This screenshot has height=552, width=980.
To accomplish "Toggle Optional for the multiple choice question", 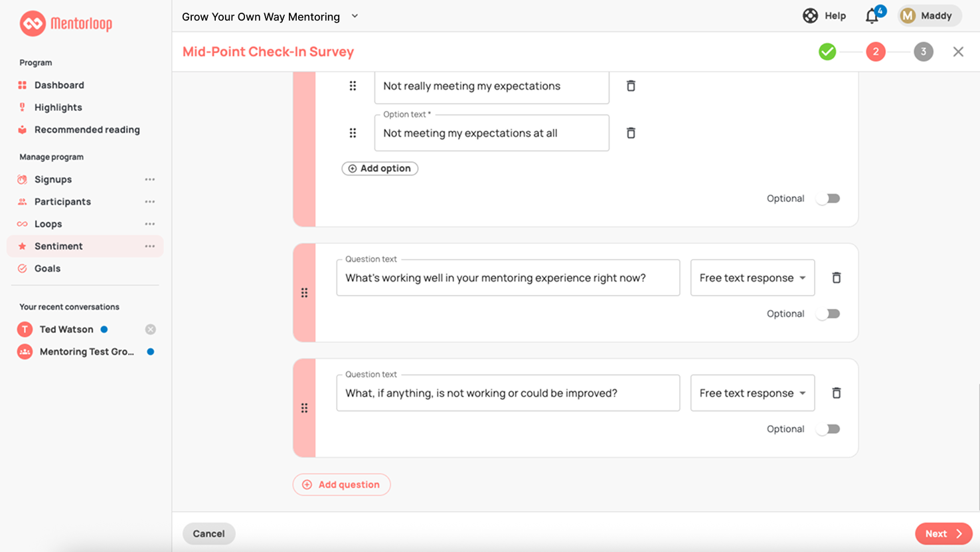I will [828, 199].
